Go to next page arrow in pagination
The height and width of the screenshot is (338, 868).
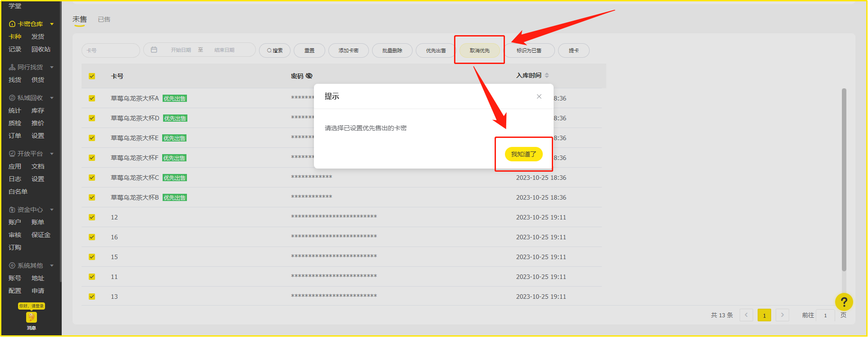coord(782,315)
